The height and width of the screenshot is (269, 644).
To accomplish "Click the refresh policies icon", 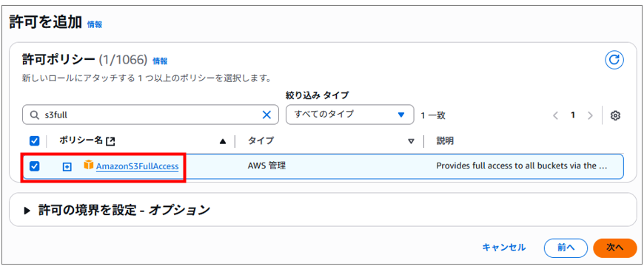I will click(x=614, y=61).
